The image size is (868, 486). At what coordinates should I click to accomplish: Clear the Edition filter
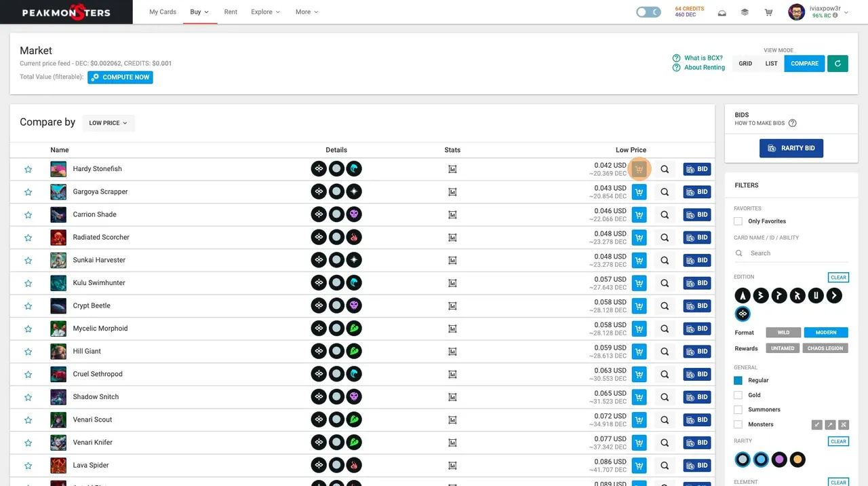[839, 278]
